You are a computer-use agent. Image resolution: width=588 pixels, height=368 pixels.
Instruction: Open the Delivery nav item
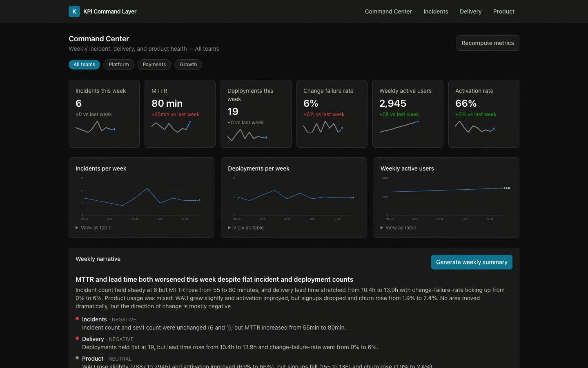pos(470,11)
